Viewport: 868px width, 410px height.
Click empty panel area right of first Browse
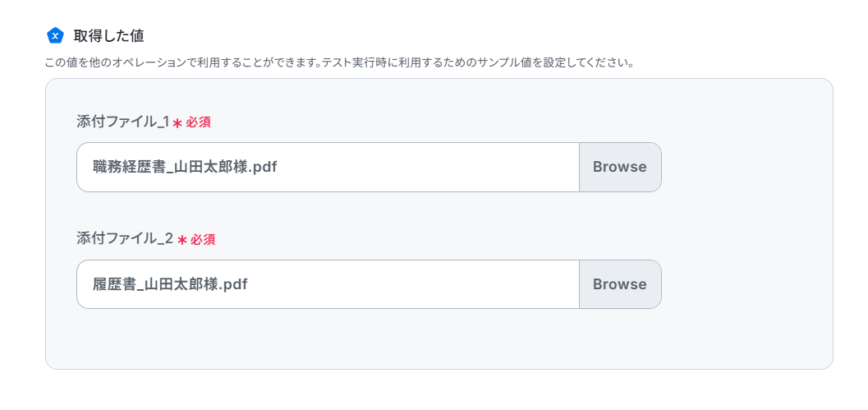coord(745,168)
